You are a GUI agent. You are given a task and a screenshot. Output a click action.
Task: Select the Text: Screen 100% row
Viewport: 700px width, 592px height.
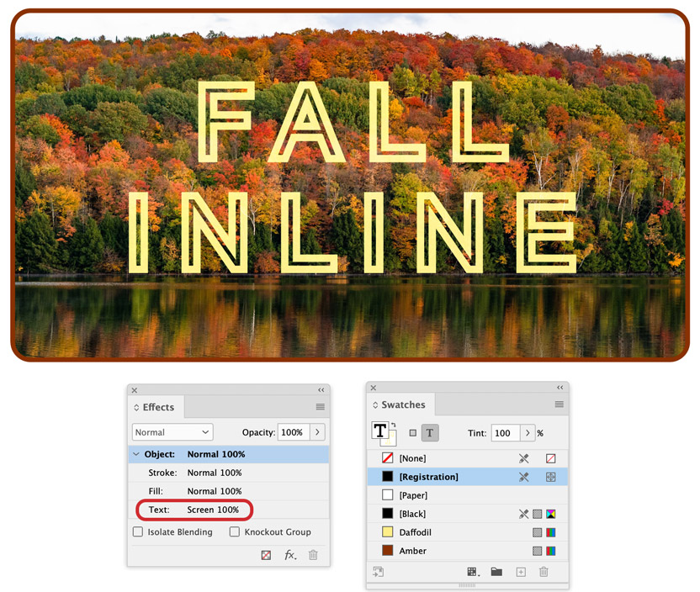tap(229, 510)
